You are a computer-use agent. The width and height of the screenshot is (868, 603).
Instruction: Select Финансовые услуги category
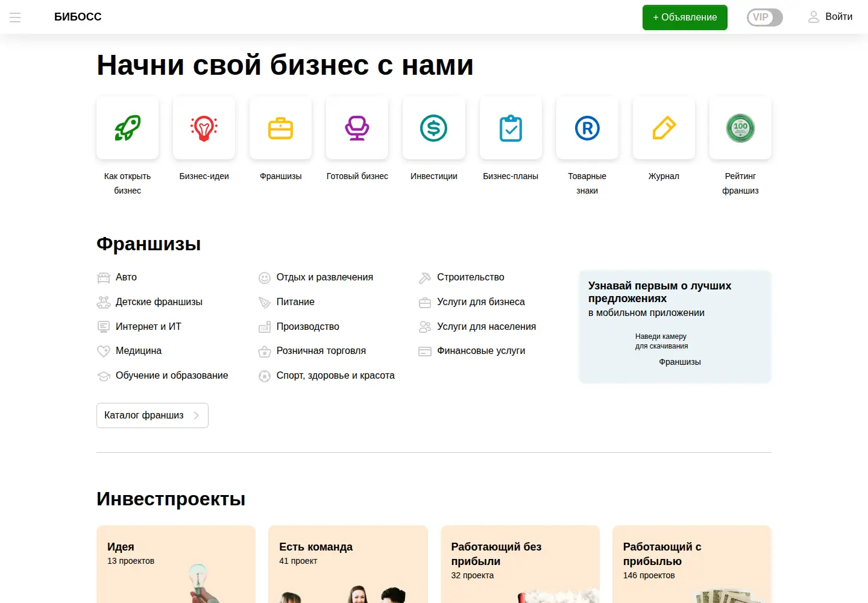point(481,350)
